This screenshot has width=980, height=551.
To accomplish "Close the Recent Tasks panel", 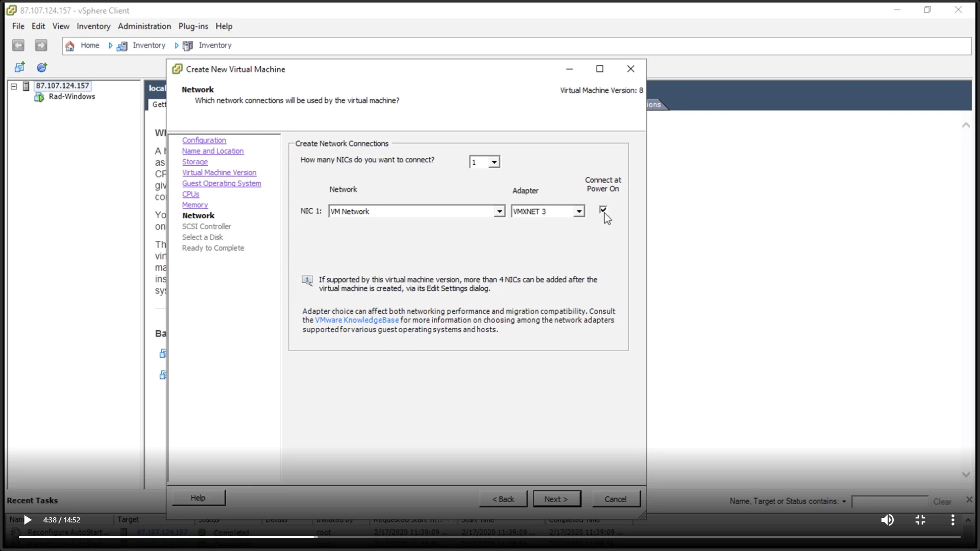I will click(969, 500).
